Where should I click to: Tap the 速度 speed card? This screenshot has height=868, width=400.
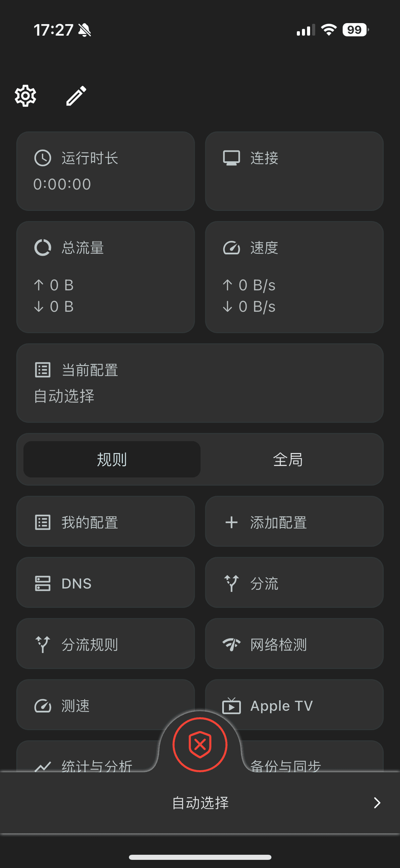(x=294, y=277)
